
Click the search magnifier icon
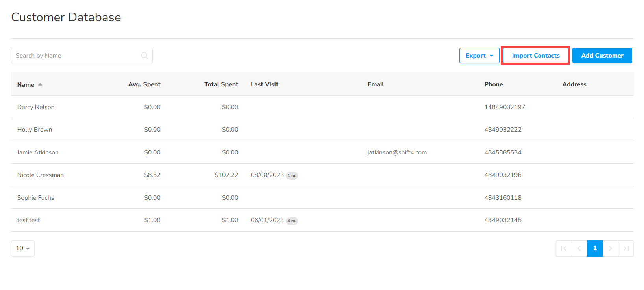coord(144,56)
